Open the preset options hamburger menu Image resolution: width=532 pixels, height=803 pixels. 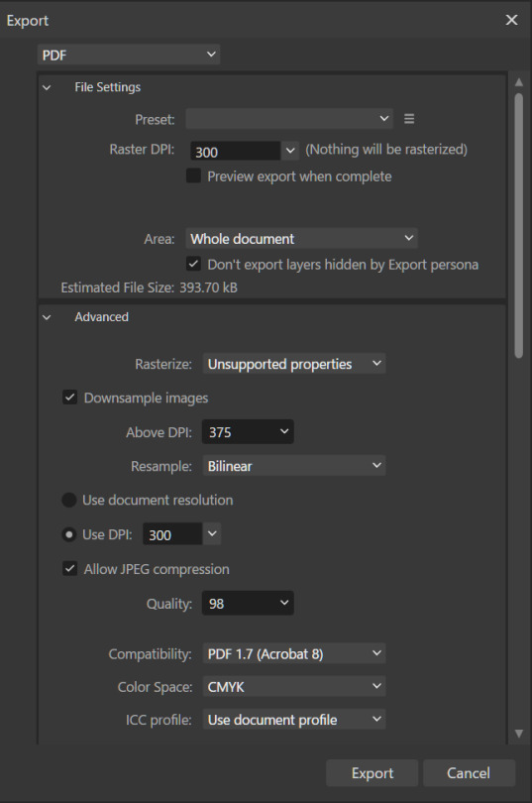click(409, 119)
